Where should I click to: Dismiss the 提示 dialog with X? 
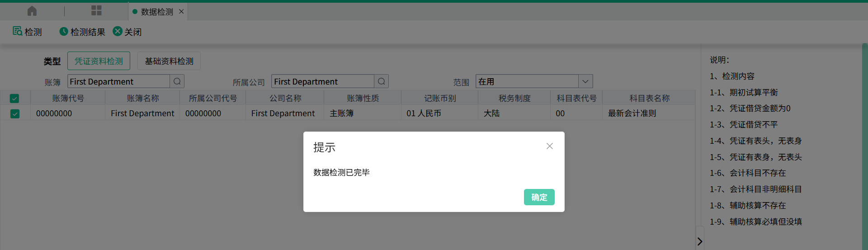(x=550, y=146)
